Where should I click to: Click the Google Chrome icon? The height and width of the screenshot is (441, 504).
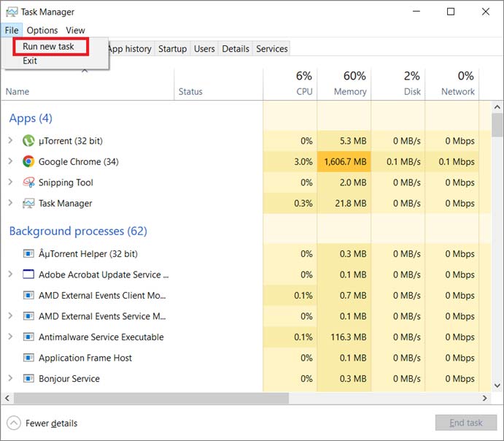click(x=28, y=161)
